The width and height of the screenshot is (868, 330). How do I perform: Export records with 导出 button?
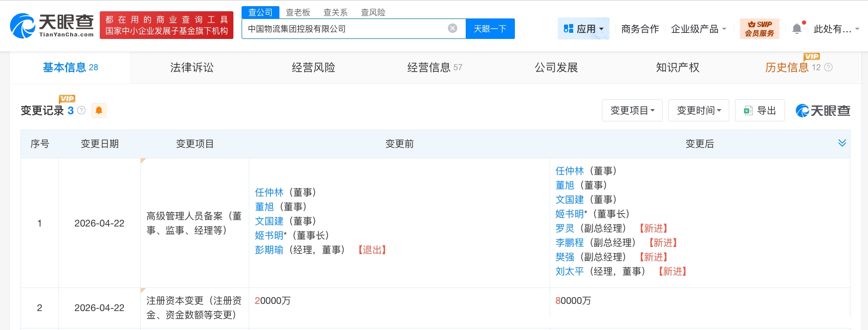coord(760,111)
